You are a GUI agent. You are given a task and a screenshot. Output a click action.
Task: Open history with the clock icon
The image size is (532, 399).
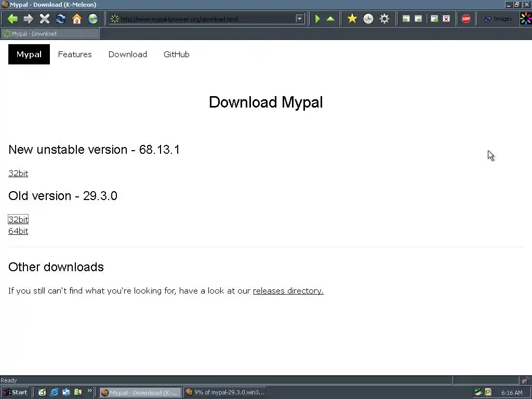tap(368, 19)
